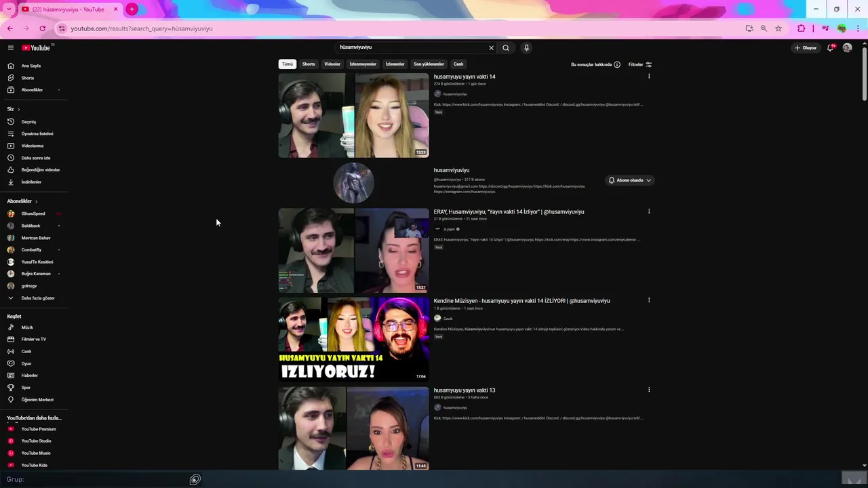Start voice search with the microphone
The width and height of the screenshot is (868, 488).
click(526, 47)
